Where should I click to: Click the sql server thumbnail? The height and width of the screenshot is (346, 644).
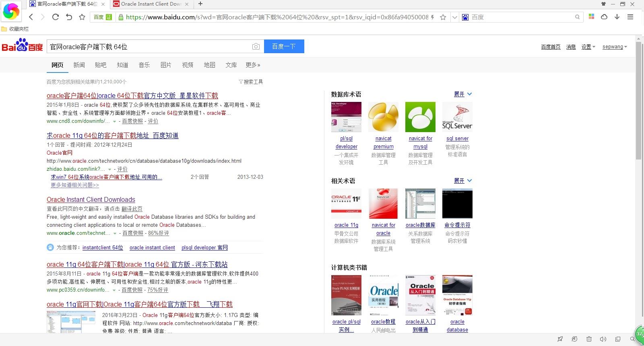pyautogui.click(x=457, y=117)
